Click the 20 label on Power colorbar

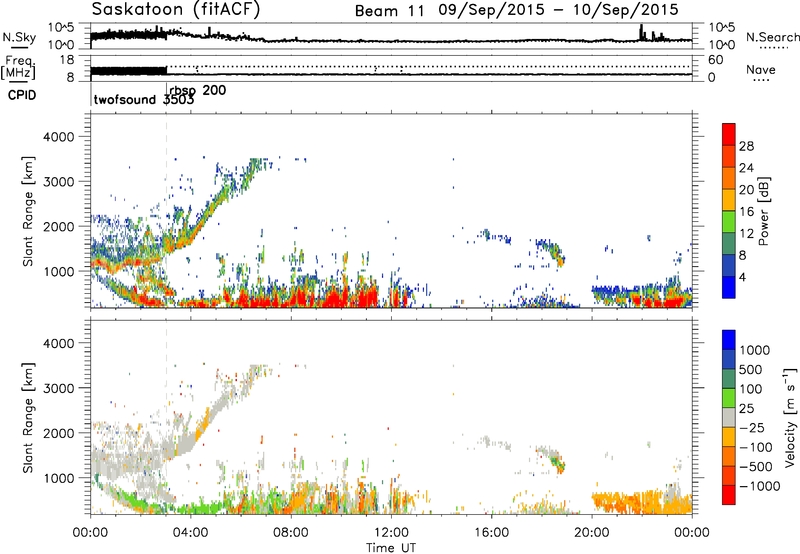(746, 190)
